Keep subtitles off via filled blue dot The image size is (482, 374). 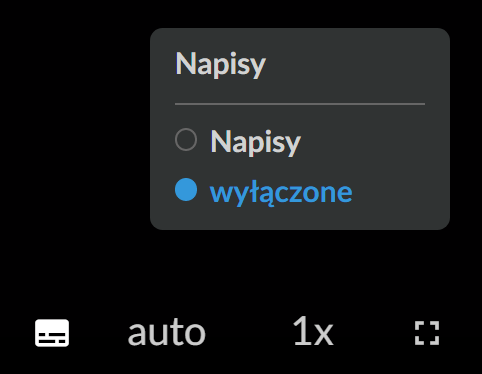tap(186, 190)
